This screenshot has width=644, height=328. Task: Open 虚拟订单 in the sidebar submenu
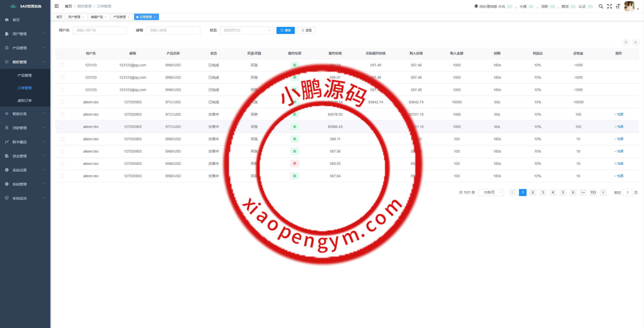24,101
